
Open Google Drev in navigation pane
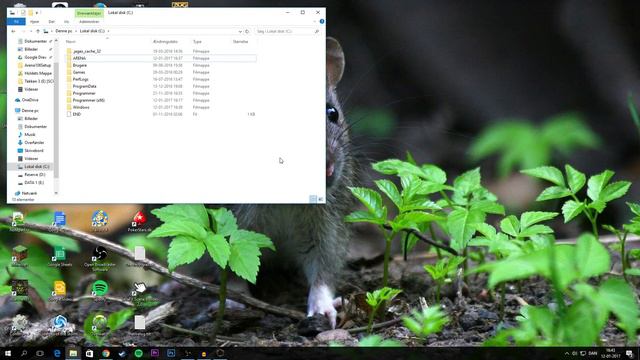[x=35, y=57]
